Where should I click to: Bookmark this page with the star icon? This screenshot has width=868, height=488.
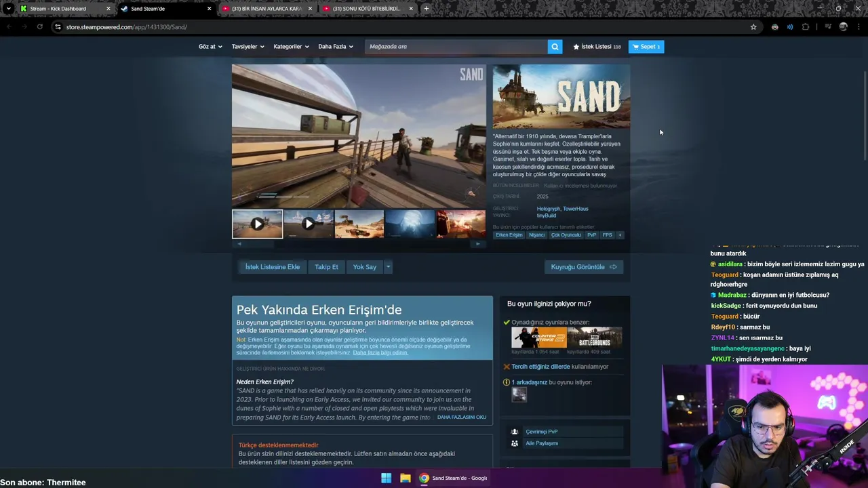(x=753, y=27)
